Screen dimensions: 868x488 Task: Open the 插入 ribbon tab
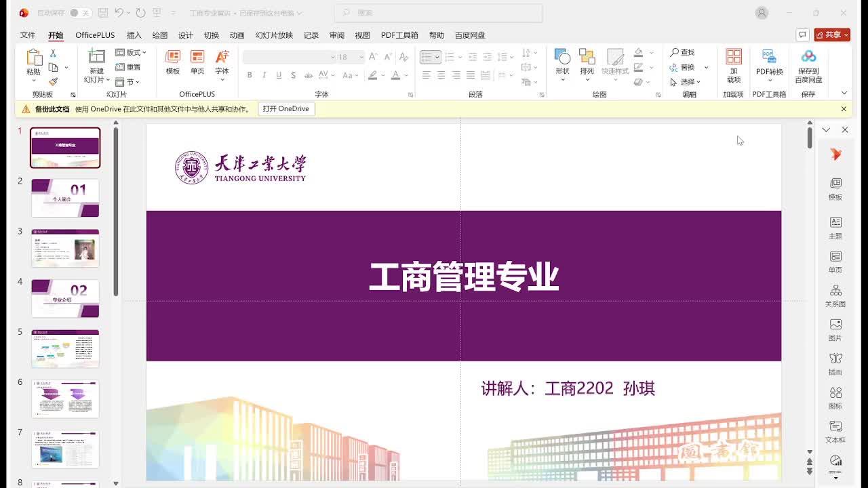click(134, 35)
